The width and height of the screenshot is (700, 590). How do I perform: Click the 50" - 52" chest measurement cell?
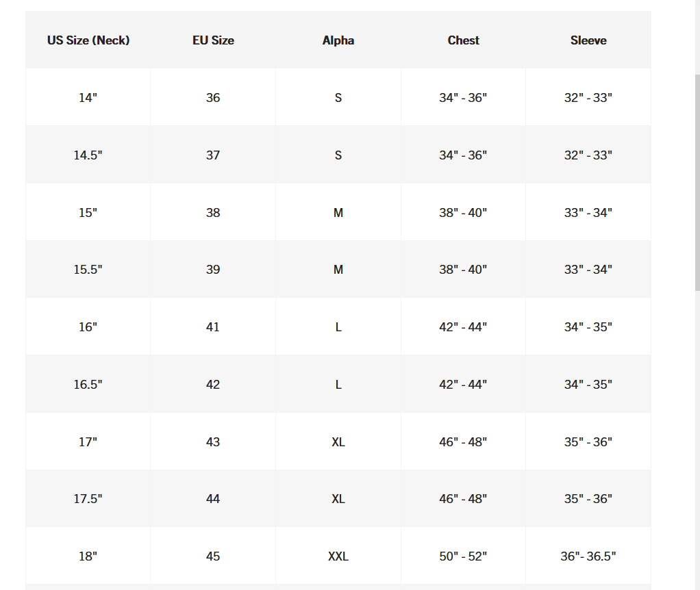click(463, 556)
